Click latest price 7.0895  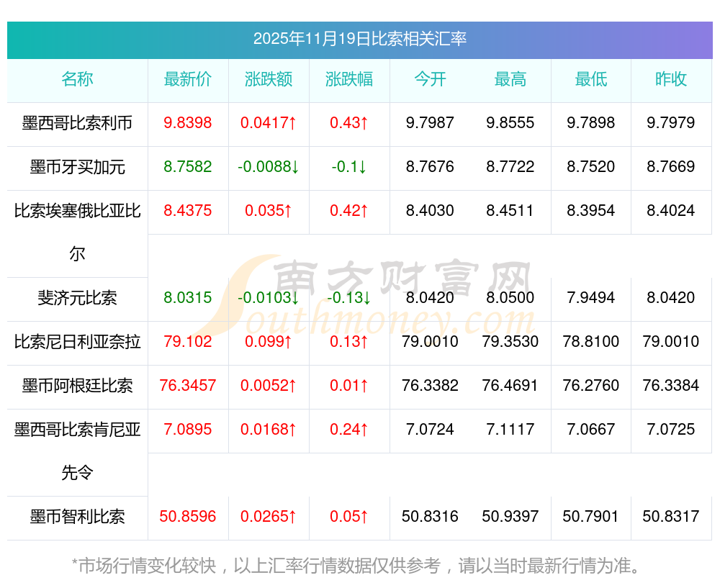click(x=187, y=430)
